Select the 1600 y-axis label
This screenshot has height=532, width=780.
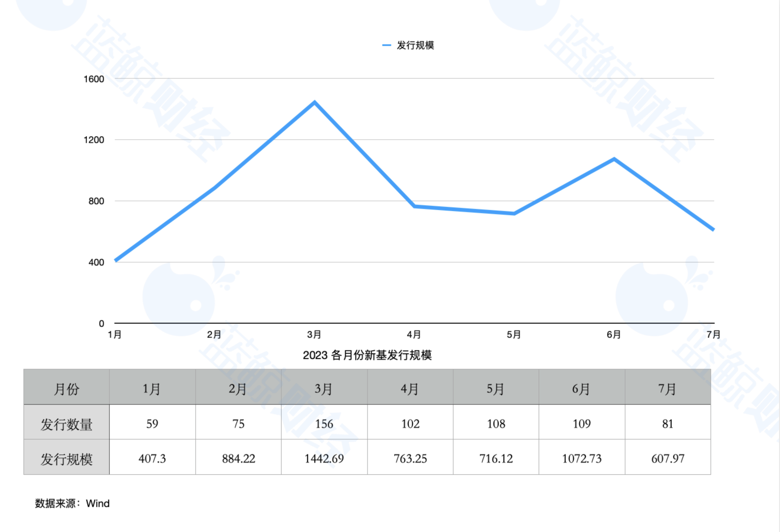pos(94,79)
